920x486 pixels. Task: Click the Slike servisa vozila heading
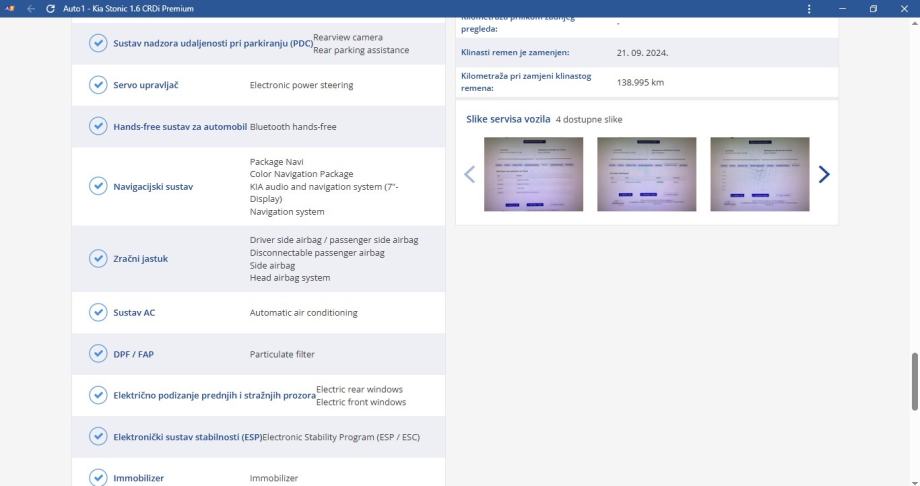coord(508,119)
